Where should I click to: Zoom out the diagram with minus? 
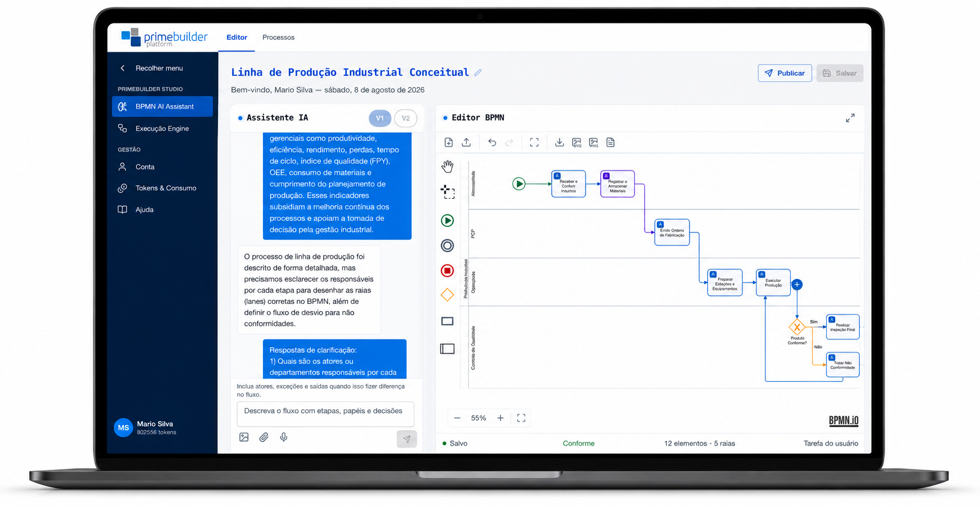[457, 418]
